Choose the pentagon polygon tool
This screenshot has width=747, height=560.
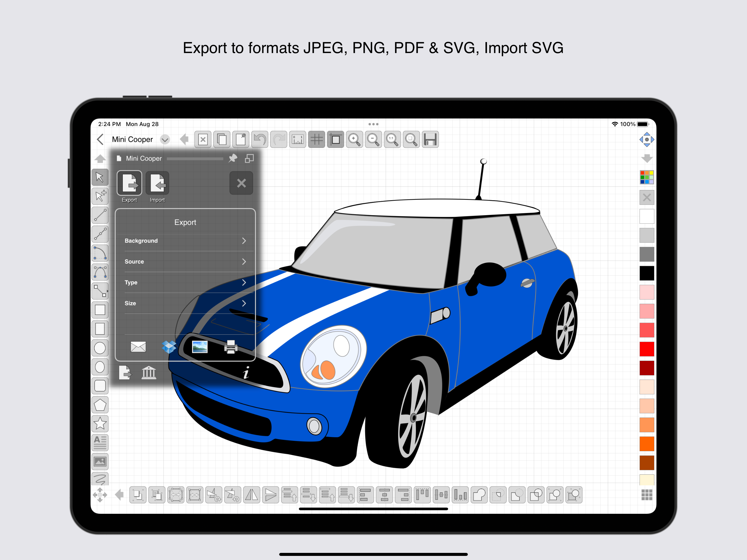pyautogui.click(x=100, y=405)
